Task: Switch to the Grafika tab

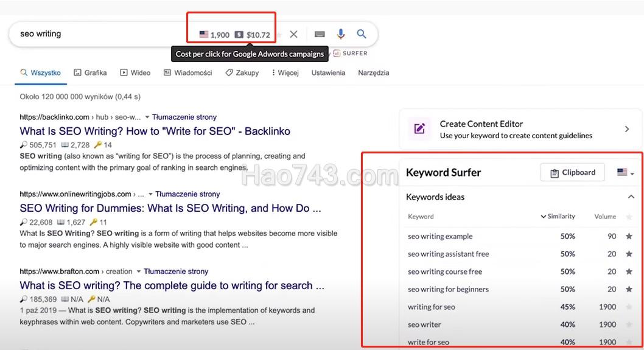Action: tap(90, 72)
